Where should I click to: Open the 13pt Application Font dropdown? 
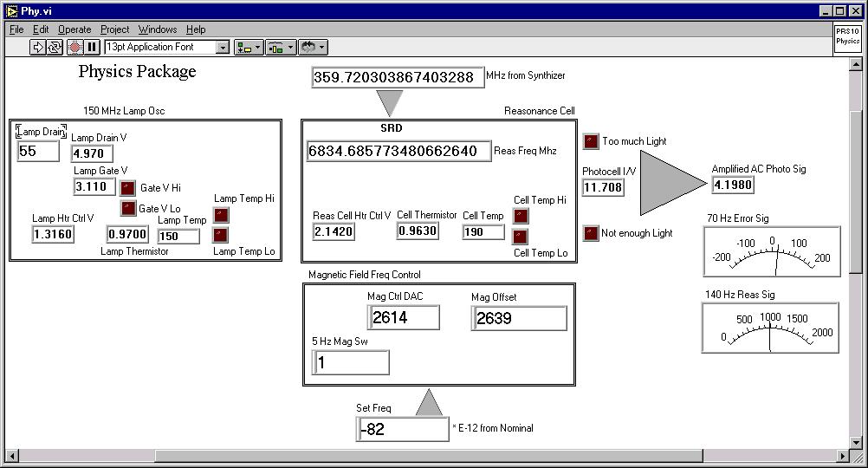[223, 48]
